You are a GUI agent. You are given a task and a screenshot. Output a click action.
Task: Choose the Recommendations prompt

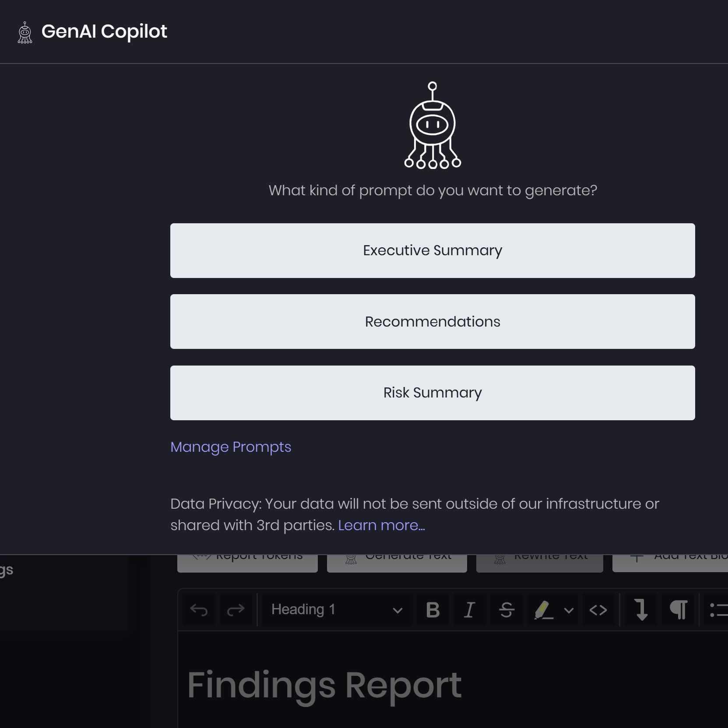click(433, 322)
